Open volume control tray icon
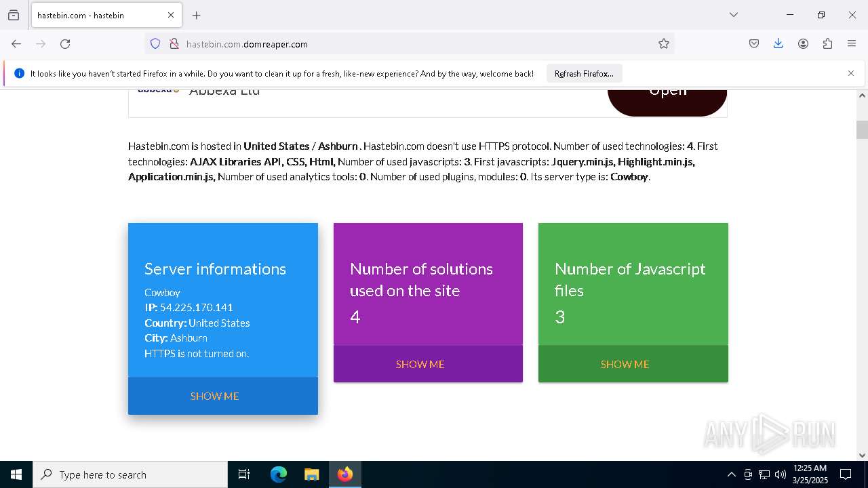868x488 pixels. [x=781, y=474]
